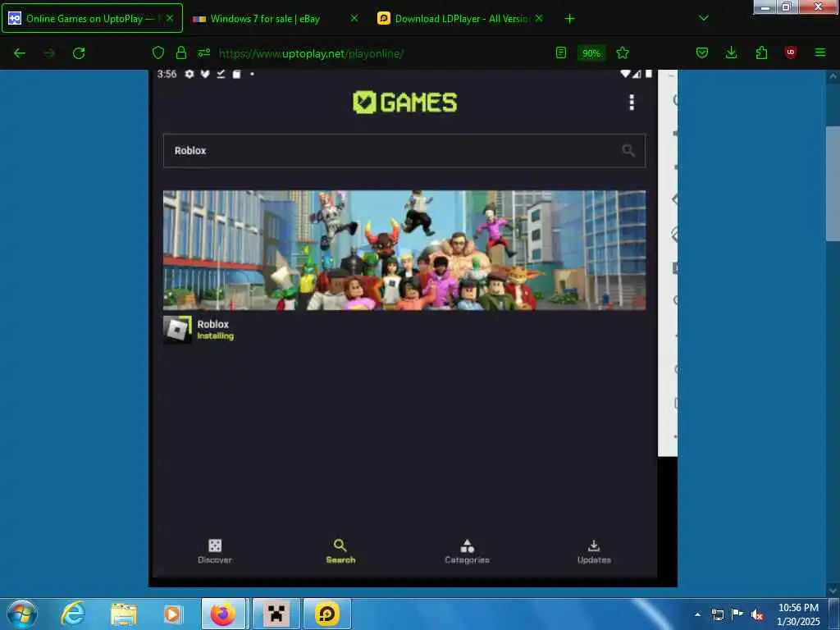Open Windows Media Player from taskbar
The height and width of the screenshot is (630, 840).
172,614
